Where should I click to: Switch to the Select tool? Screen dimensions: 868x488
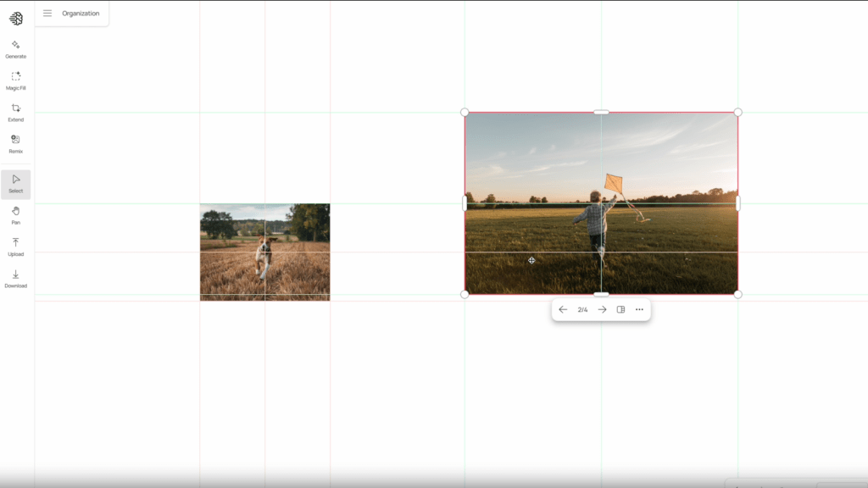click(15, 183)
